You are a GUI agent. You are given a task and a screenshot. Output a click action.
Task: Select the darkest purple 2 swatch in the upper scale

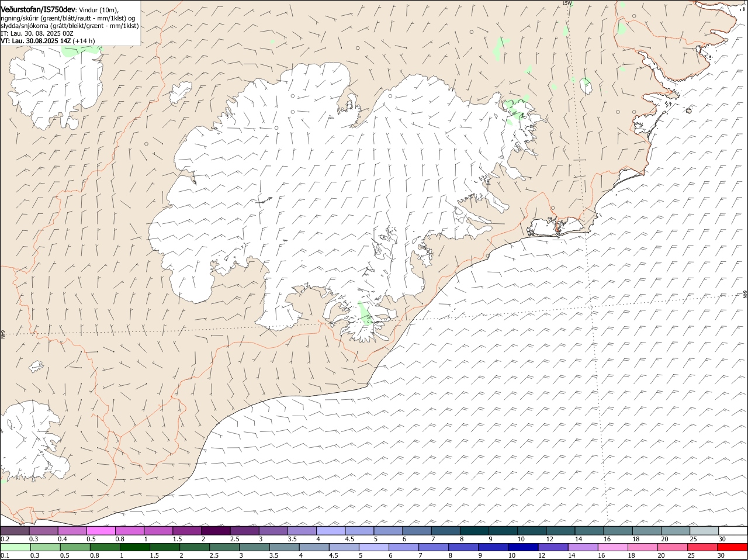tap(216, 531)
